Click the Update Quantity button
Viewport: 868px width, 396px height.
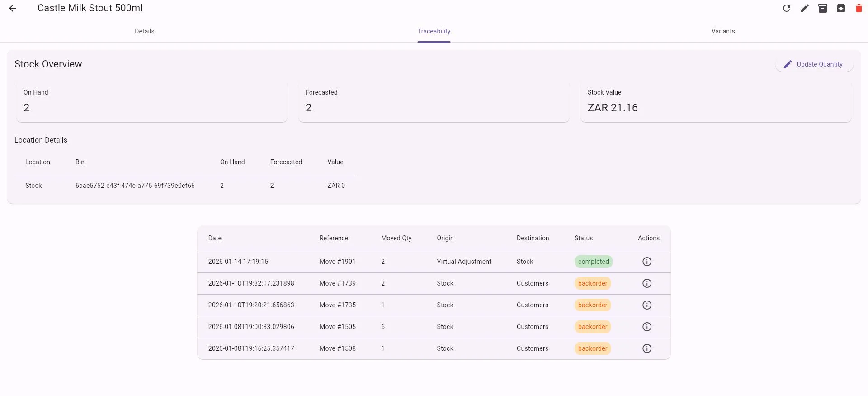tap(814, 64)
